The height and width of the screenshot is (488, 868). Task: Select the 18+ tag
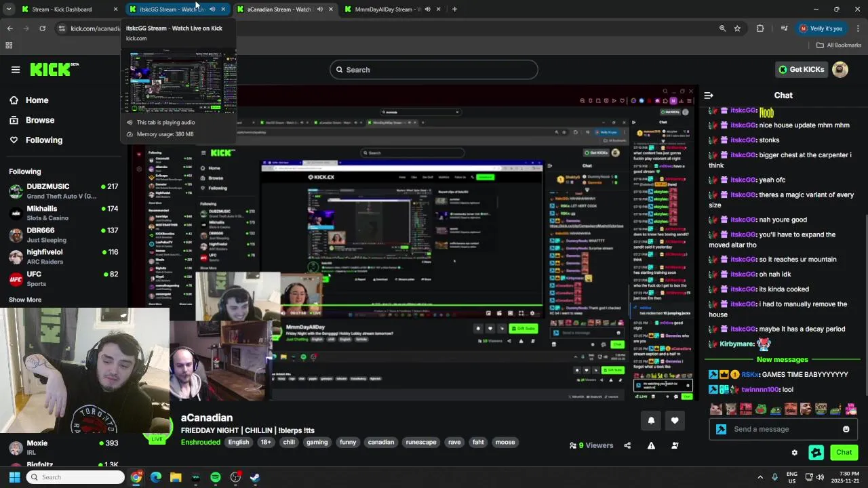click(x=266, y=443)
